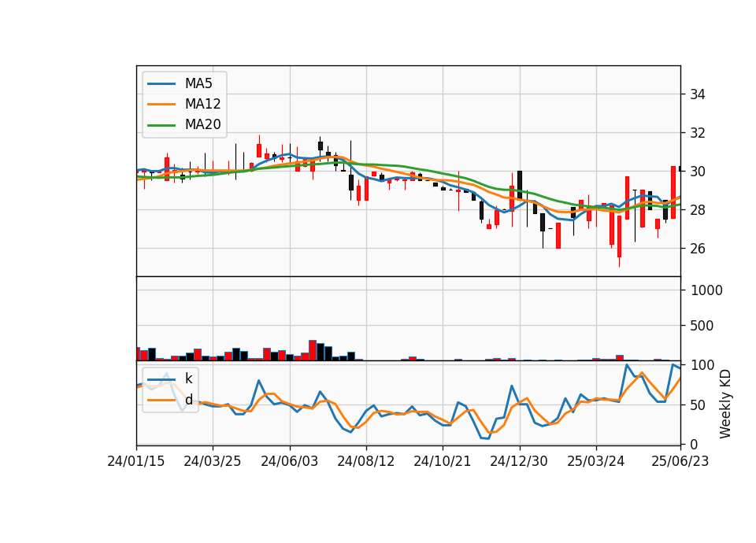The image size is (756, 543).
Task: Click the 24/12/30 date axis label
Action: pos(519,461)
